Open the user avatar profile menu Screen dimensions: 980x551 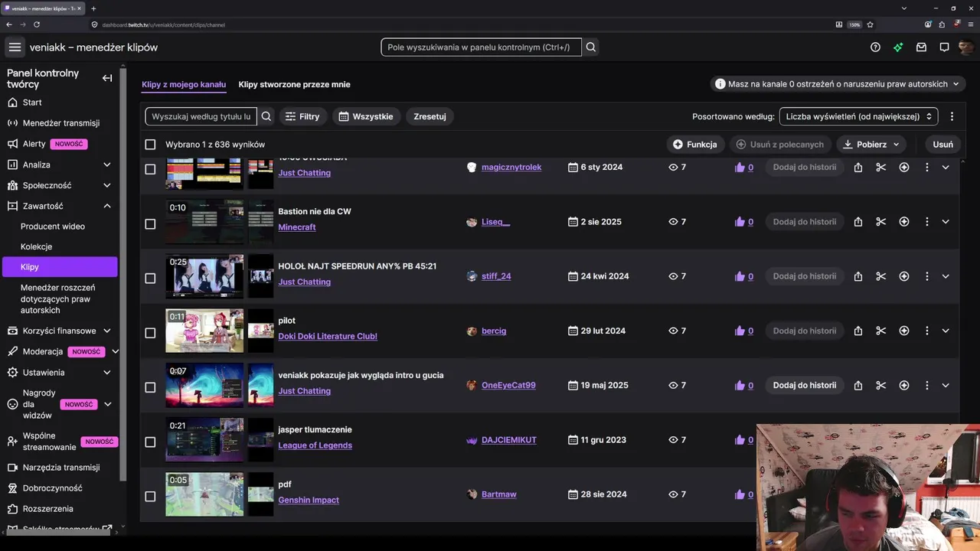(x=966, y=47)
